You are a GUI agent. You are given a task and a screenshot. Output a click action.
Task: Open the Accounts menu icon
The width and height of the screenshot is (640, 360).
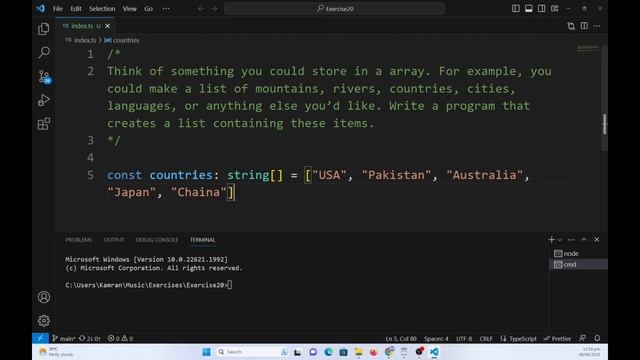pyautogui.click(x=44, y=297)
